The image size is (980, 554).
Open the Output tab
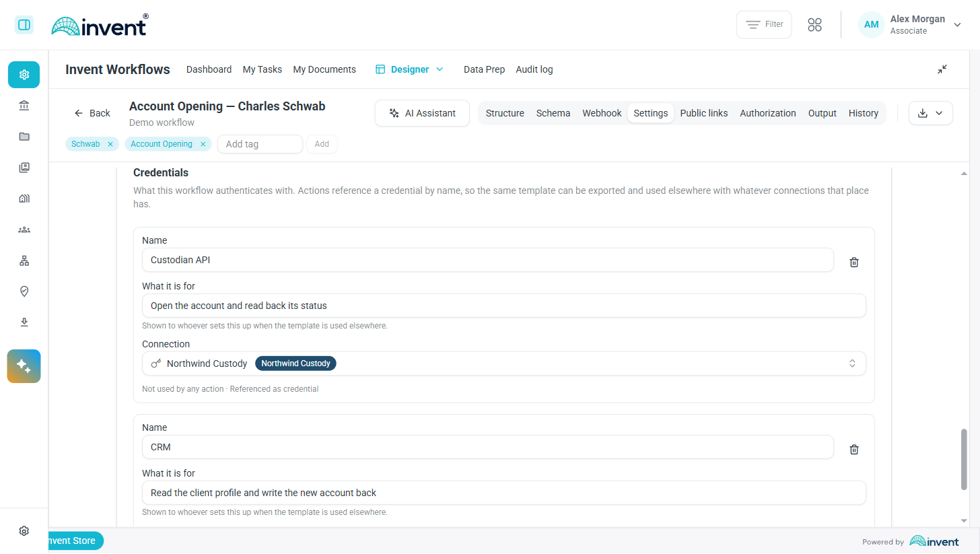click(x=823, y=113)
